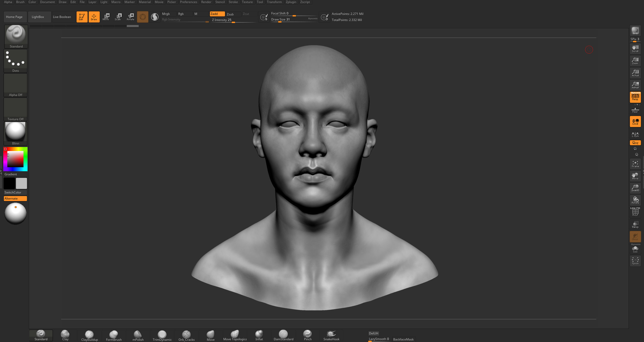Select the Pinch brush
The height and width of the screenshot is (342, 644).
(308, 335)
